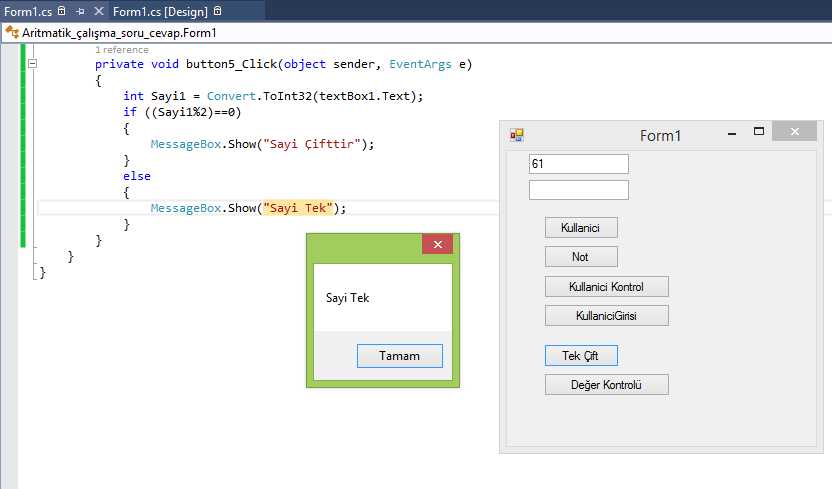Image resolution: width=832 pixels, height=489 pixels.
Task: Click the lock icon on Form1.cs [Design] tab
Action: [218, 11]
